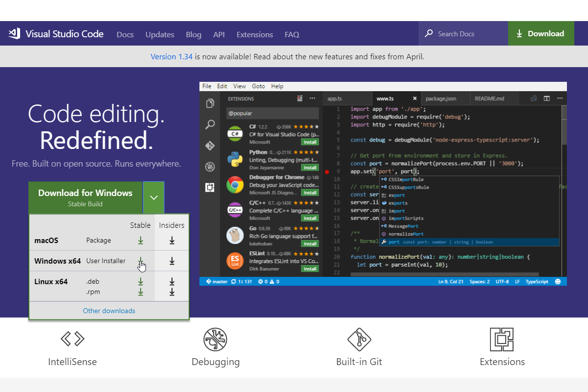Click the master branch status bar item

(217, 281)
